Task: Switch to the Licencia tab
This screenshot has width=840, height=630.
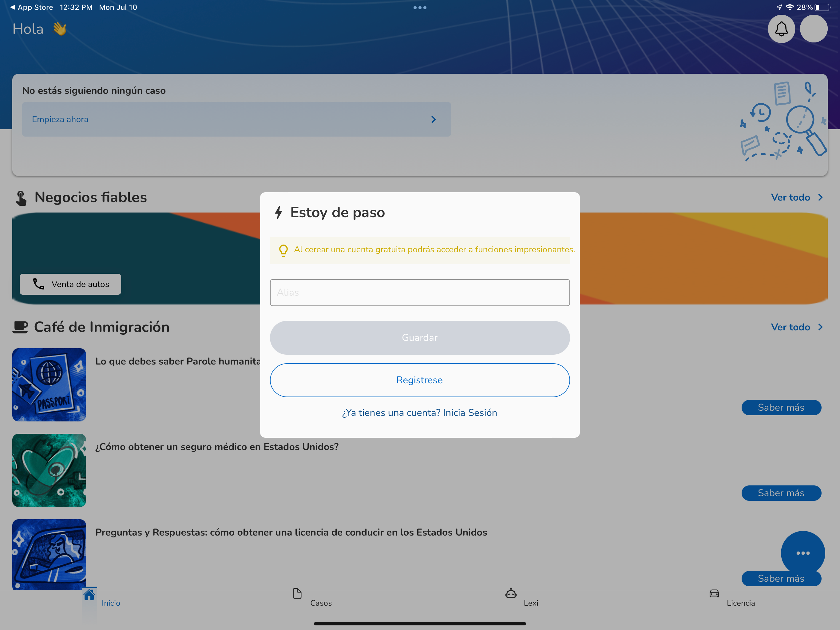Action: tap(740, 603)
